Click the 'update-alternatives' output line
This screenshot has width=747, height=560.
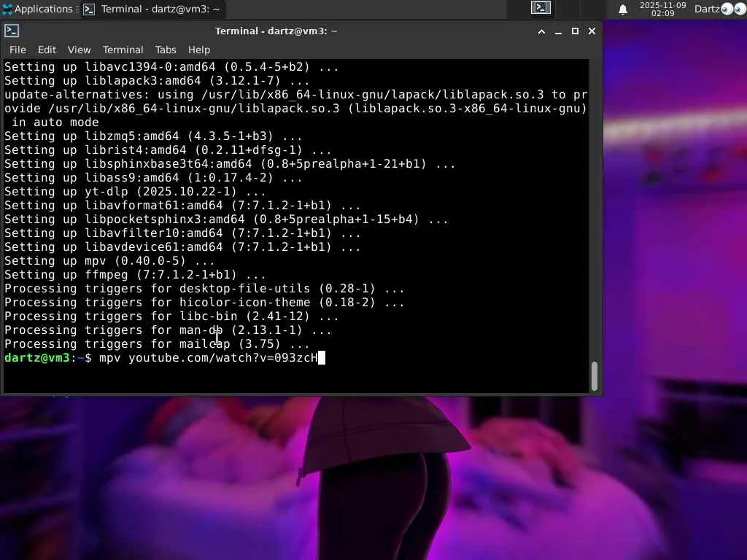[x=295, y=108]
